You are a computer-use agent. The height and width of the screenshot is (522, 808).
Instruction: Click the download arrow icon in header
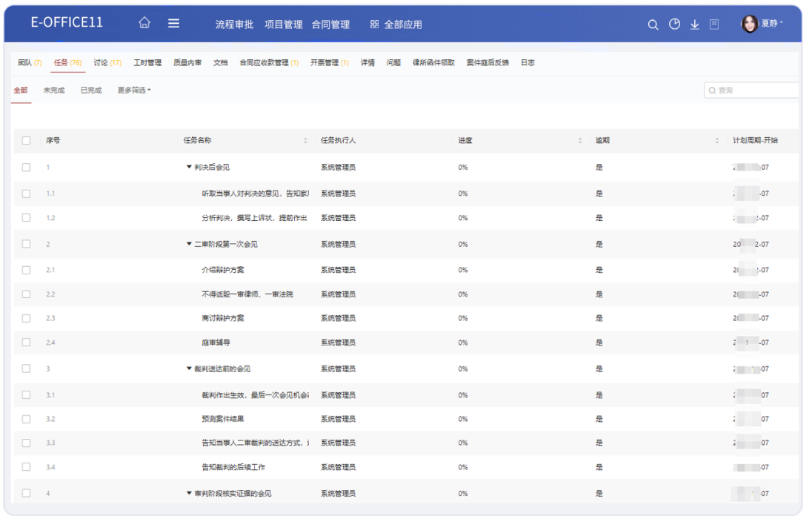click(x=695, y=25)
